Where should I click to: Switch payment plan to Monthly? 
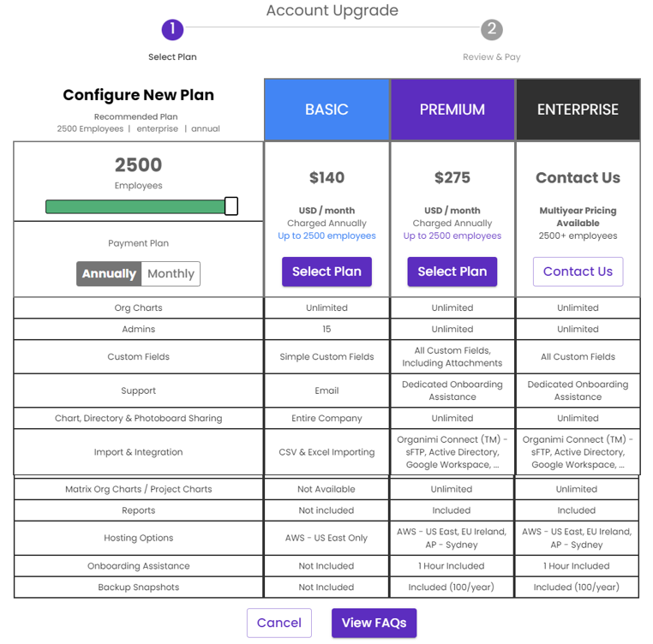point(171,274)
